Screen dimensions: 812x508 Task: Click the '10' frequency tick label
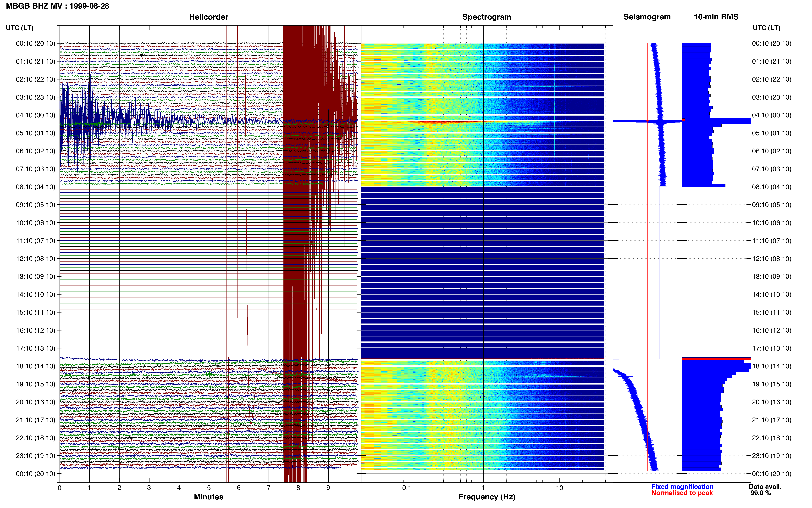point(559,487)
